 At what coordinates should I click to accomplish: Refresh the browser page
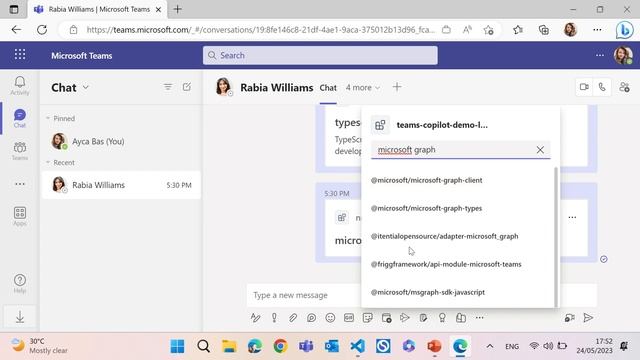42,30
